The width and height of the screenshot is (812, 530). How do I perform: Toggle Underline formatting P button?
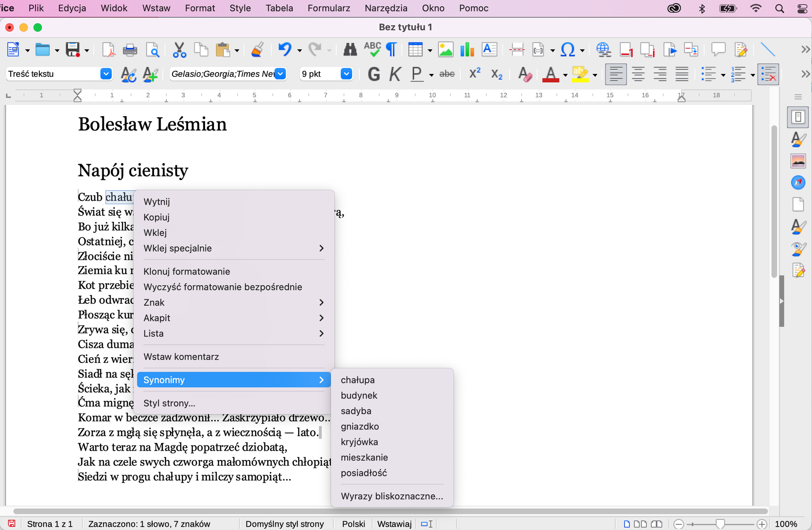click(x=417, y=74)
